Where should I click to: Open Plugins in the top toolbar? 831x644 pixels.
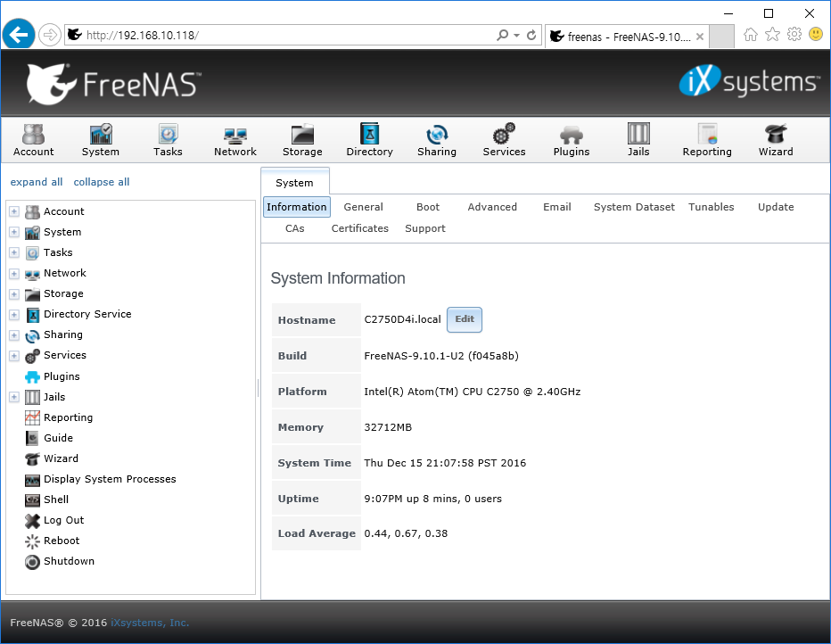(572, 140)
